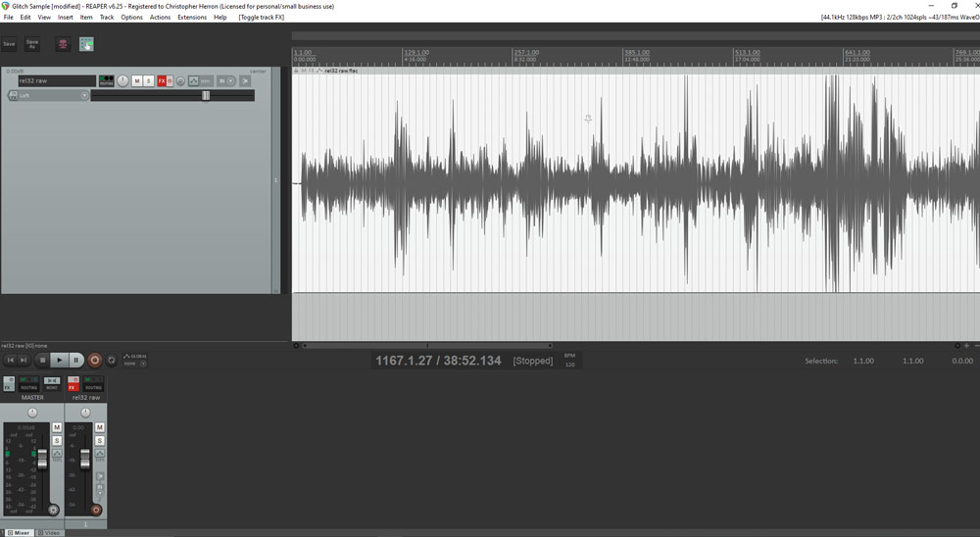The height and width of the screenshot is (537, 980).
Task: Open the Actions menu
Action: (160, 18)
